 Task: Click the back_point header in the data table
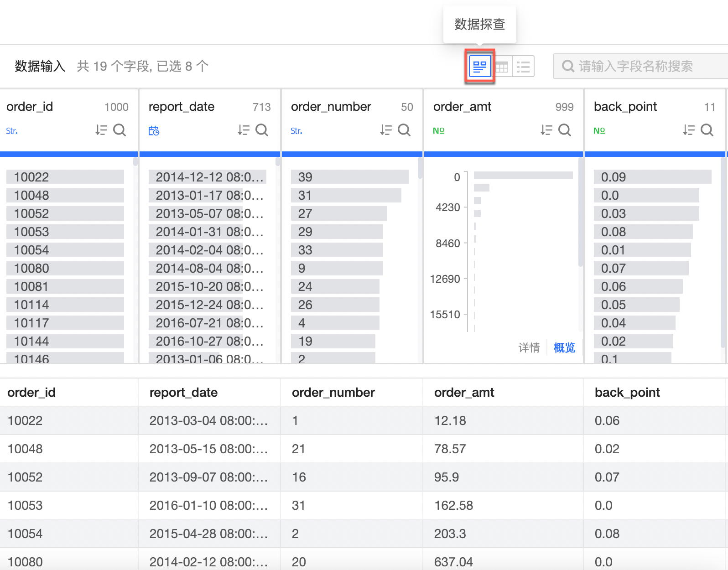pyautogui.click(x=627, y=393)
